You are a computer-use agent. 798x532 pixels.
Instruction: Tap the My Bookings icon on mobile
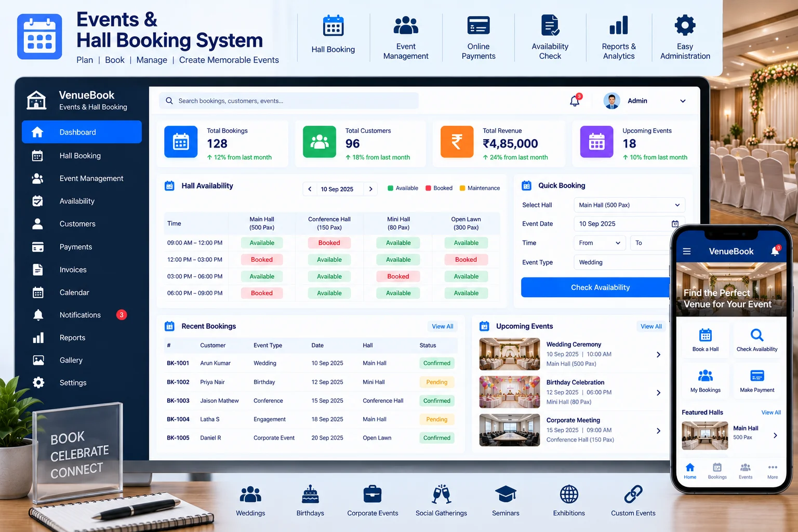click(x=706, y=376)
